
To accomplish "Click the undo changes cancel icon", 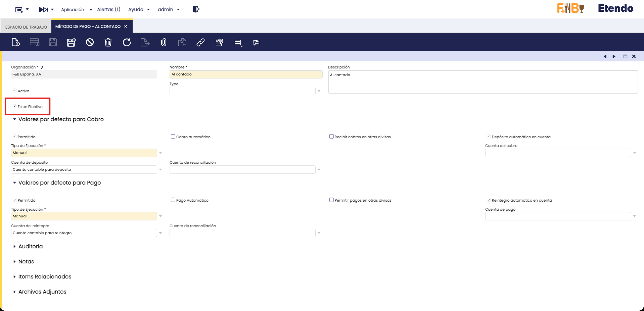I will 90,42.
